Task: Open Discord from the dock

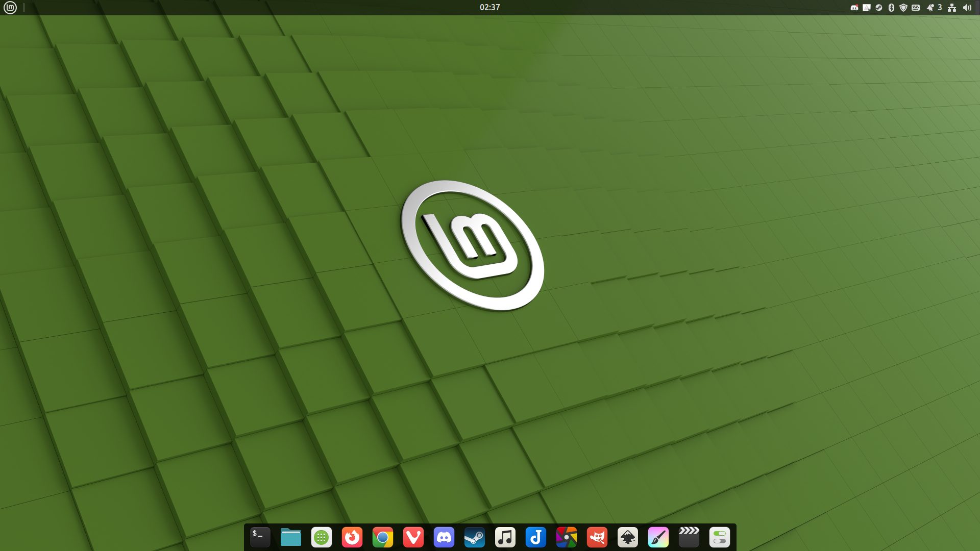Action: [x=444, y=537]
